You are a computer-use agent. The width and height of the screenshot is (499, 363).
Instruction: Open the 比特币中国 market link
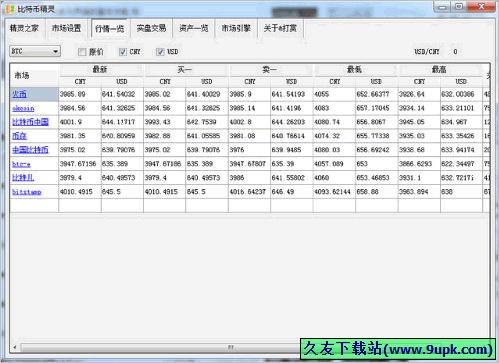(30, 122)
